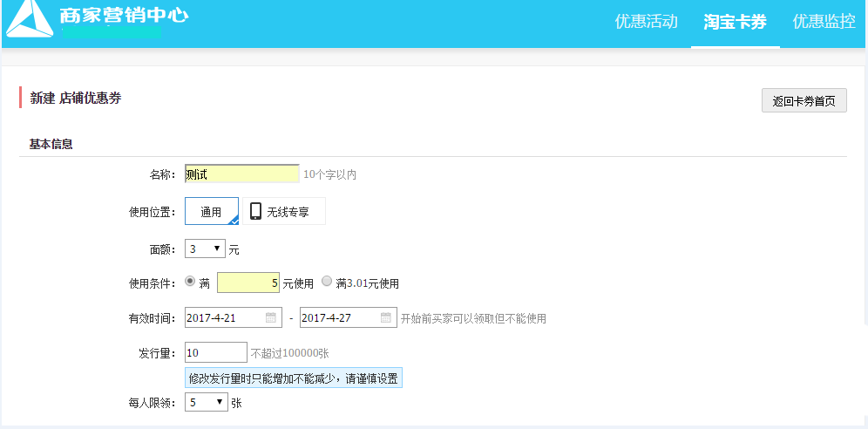Click the 修改发行量时只能增加不能减少 notice
Image resolution: width=868 pixels, height=429 pixels.
coord(294,378)
